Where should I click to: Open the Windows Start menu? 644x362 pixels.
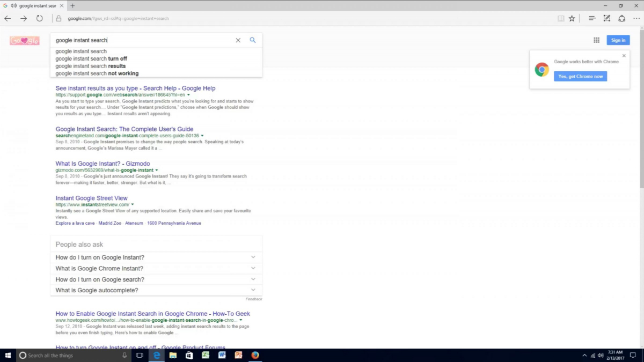(8, 355)
